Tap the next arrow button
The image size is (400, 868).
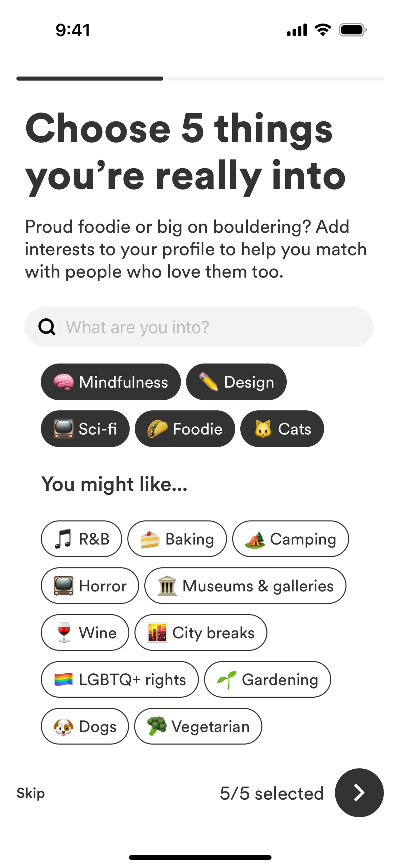[359, 793]
